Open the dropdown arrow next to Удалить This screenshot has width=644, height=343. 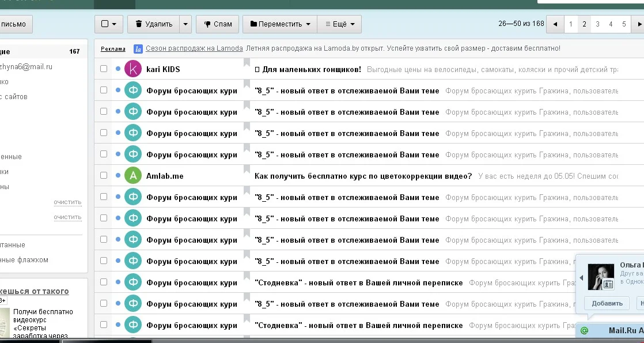pyautogui.click(x=184, y=24)
